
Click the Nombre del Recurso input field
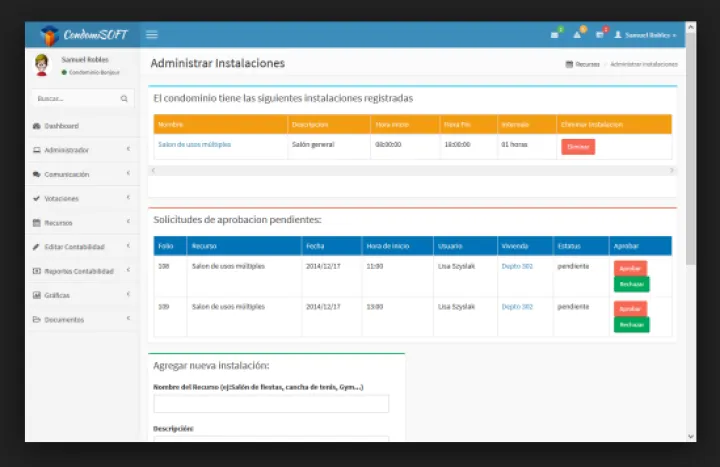pyautogui.click(x=271, y=404)
